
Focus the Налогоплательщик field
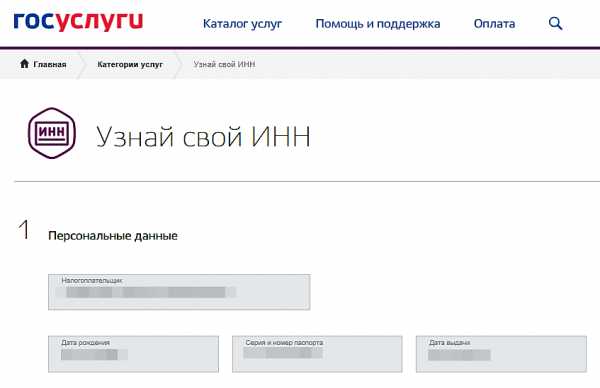(x=179, y=292)
